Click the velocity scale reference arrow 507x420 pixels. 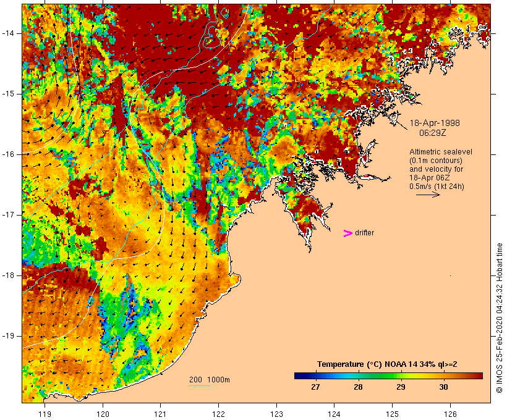click(x=428, y=195)
